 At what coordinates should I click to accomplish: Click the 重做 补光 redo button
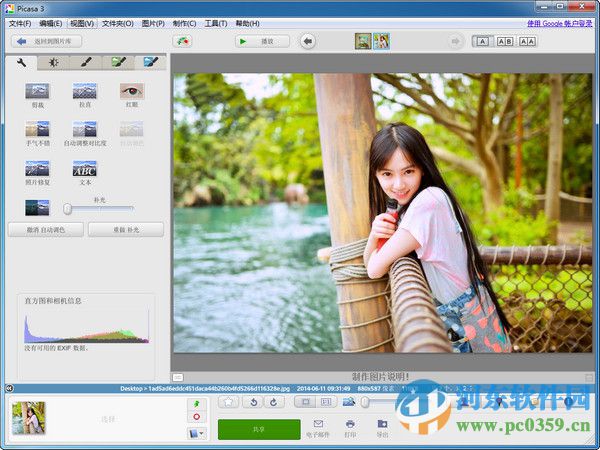click(126, 230)
